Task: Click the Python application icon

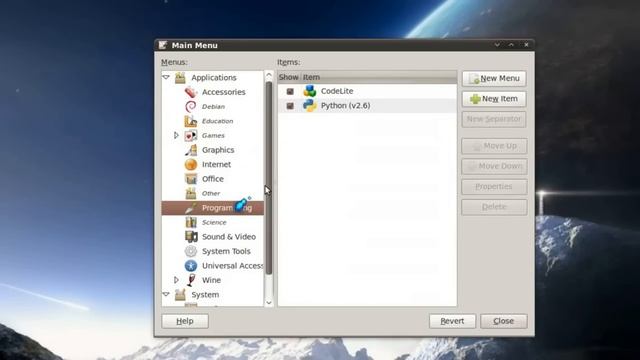Action: [310, 106]
